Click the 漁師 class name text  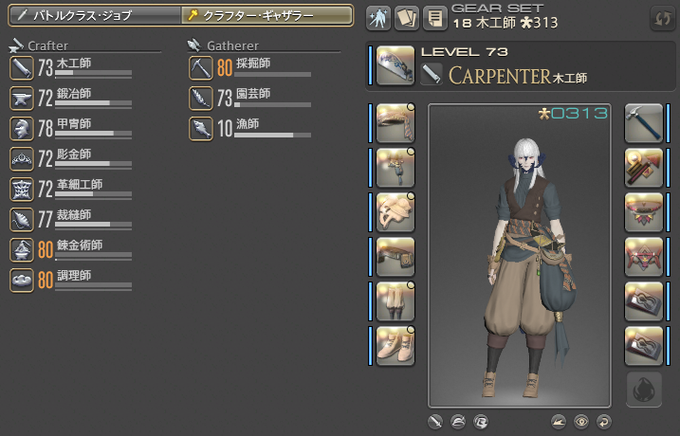click(248, 124)
